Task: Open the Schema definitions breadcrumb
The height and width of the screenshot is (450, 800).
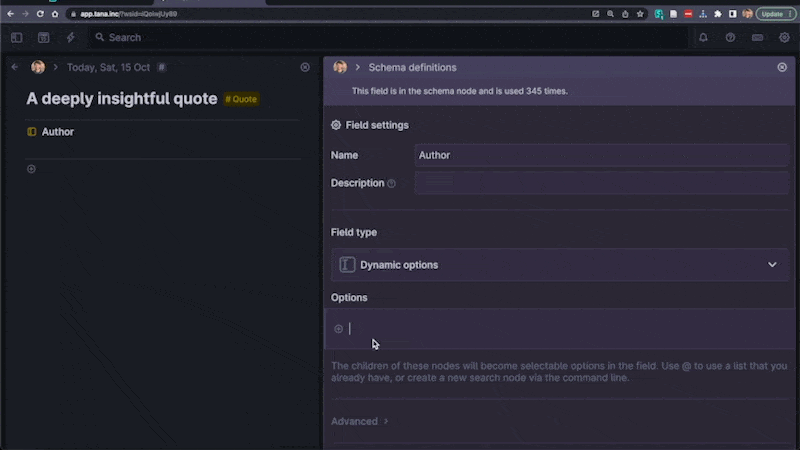Action: 412,67
